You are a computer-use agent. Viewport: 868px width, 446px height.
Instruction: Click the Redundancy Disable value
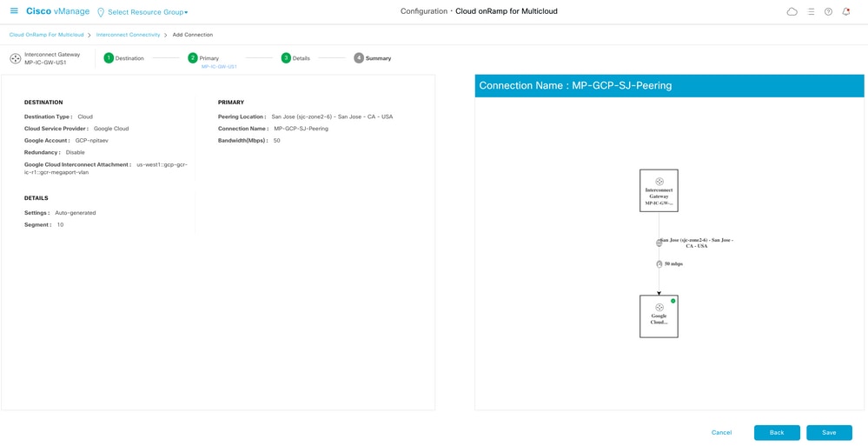(76, 152)
